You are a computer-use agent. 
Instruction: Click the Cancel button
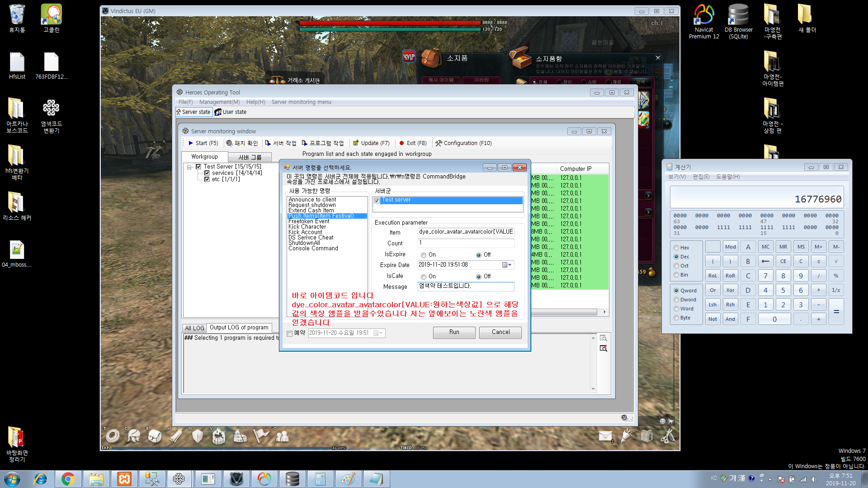[x=500, y=333]
